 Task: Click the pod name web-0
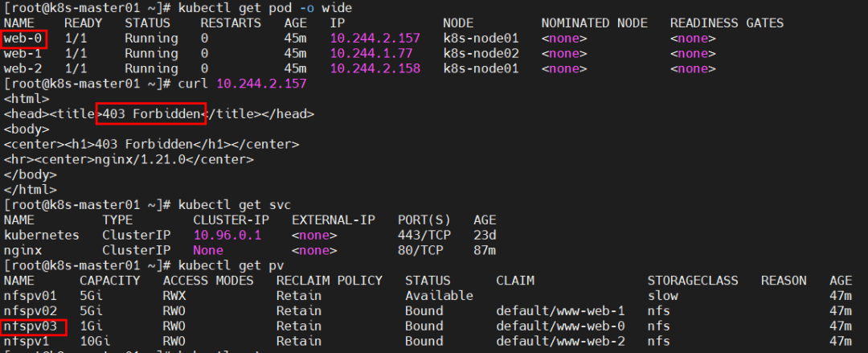(x=23, y=39)
